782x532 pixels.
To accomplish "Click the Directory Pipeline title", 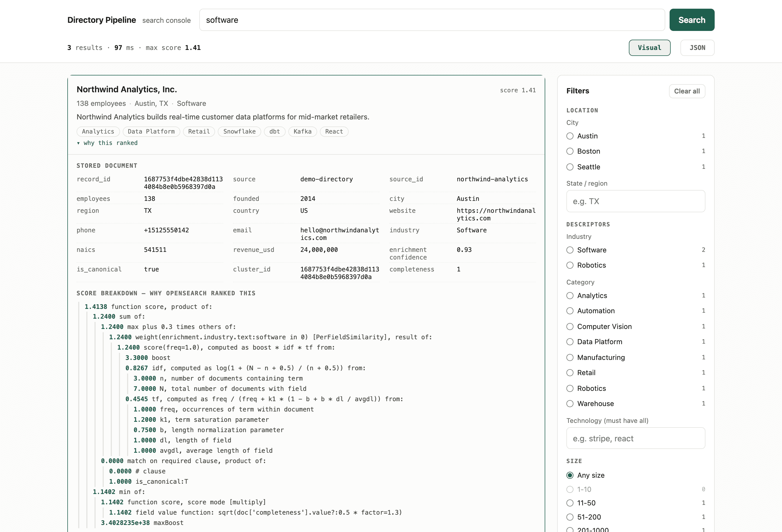I will click(x=102, y=20).
